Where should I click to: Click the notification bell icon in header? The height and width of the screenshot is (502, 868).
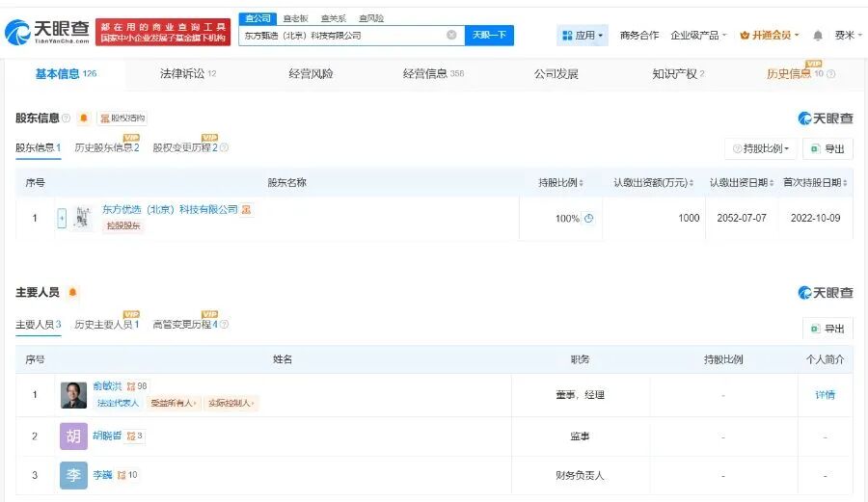818,36
